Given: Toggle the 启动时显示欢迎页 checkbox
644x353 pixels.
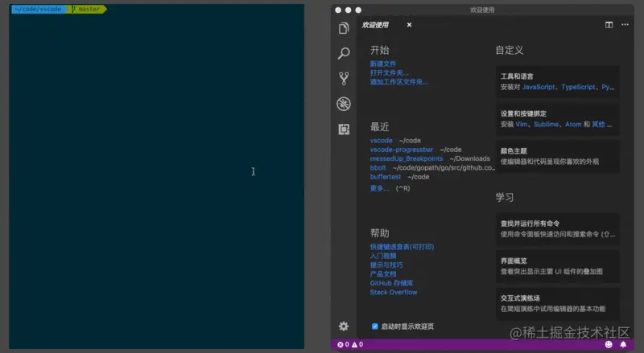Looking at the screenshot, I should (x=374, y=326).
